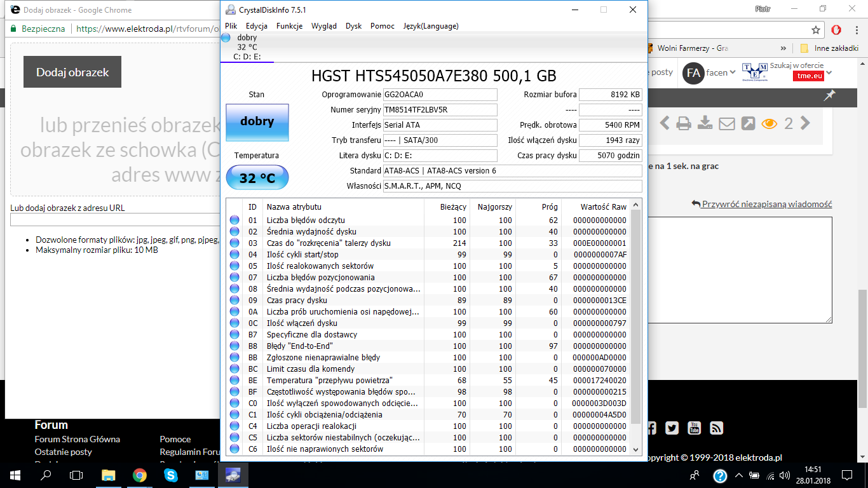Screen dimensions: 868x488
Task: Click the CrystalDiskInfo taskbar icon
Action: coord(233,475)
